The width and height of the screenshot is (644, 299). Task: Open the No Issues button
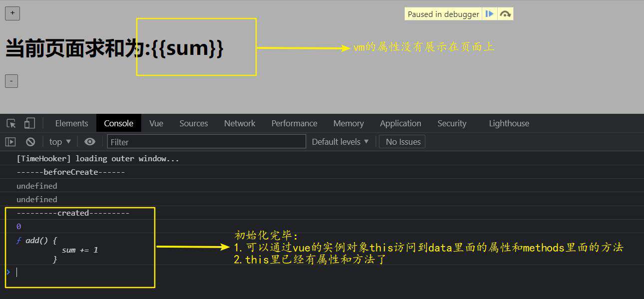pyautogui.click(x=402, y=142)
